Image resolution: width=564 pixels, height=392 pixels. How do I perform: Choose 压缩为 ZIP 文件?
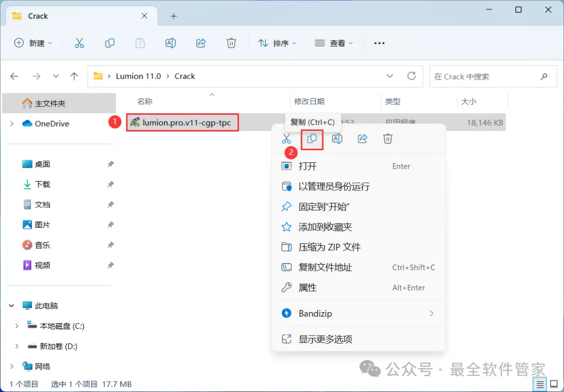pos(359,247)
